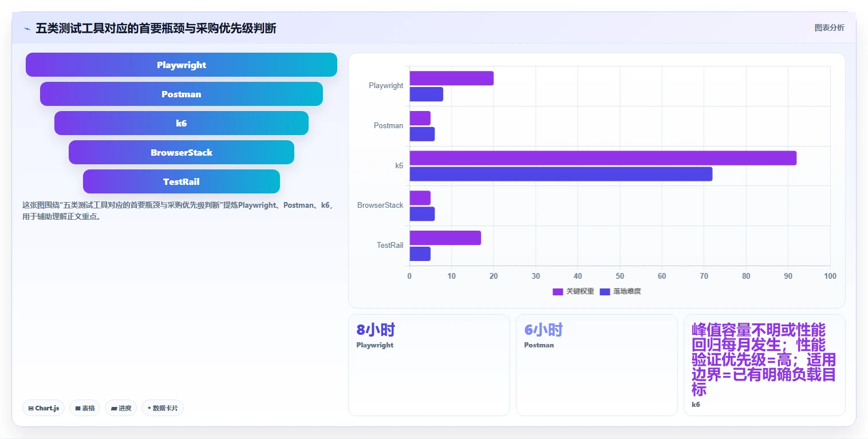This screenshot has height=439, width=868.
Task: Click the Playwright y-axis label
Action: tap(386, 86)
